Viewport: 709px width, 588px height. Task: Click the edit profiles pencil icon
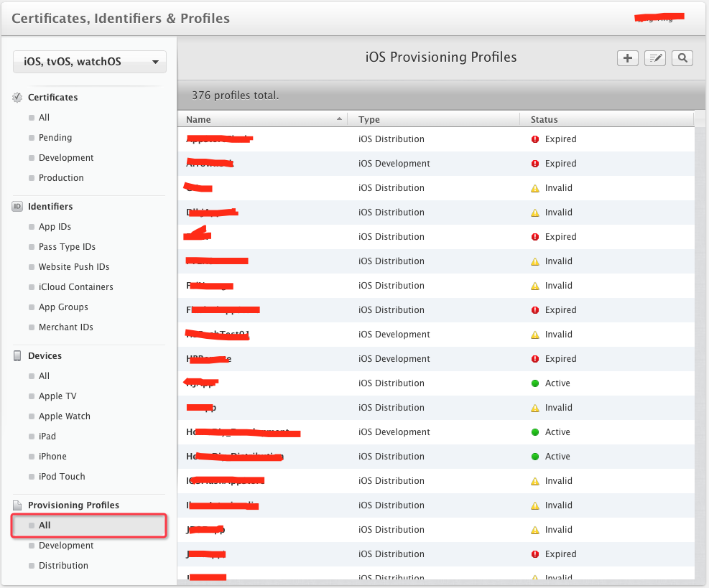point(654,58)
